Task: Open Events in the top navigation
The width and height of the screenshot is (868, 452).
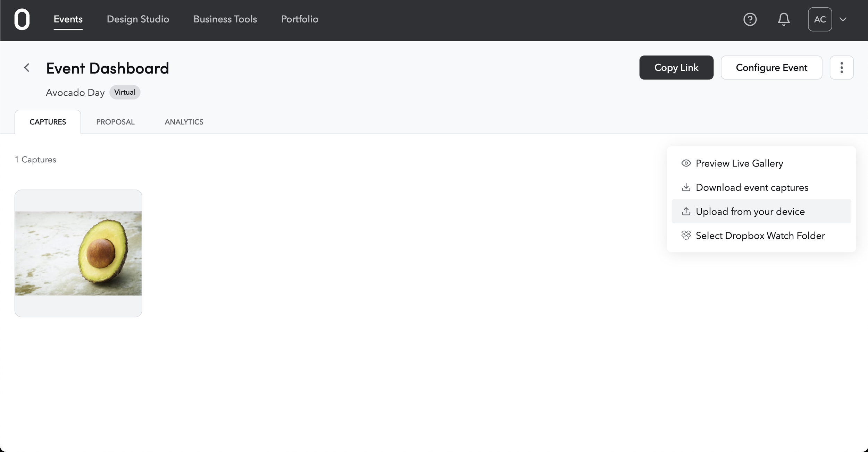Action: tap(68, 19)
